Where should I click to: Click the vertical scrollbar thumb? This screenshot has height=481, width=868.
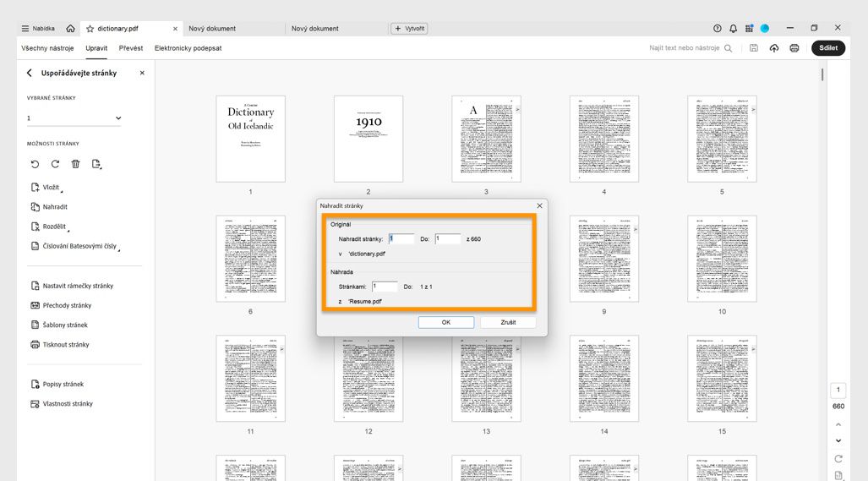[x=822, y=74]
